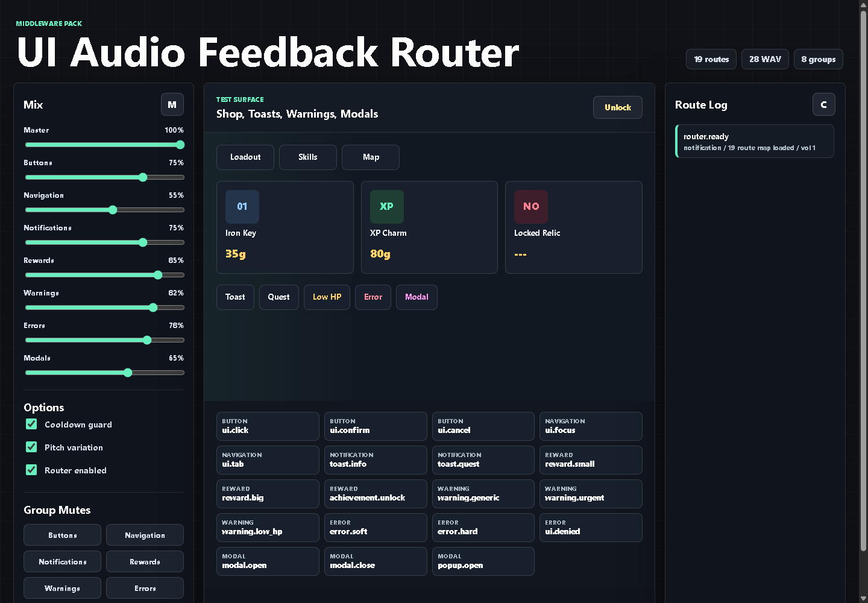Click the C button in Route Log
868x603 pixels.
(x=823, y=104)
